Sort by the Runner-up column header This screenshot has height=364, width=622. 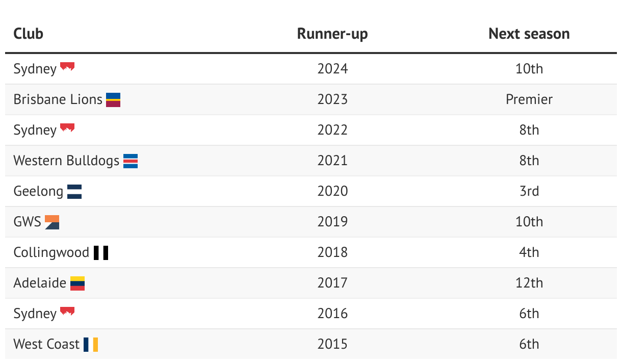click(x=332, y=34)
